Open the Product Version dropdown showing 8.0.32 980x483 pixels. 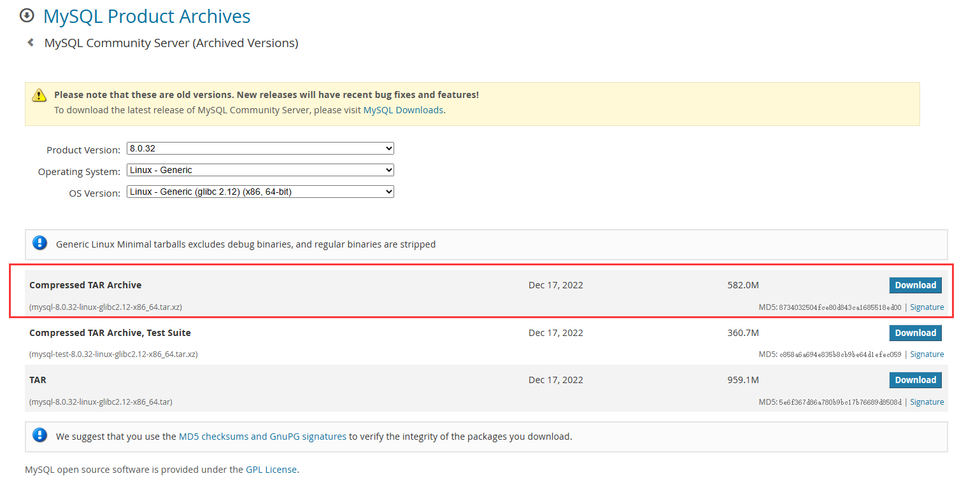tap(260, 148)
